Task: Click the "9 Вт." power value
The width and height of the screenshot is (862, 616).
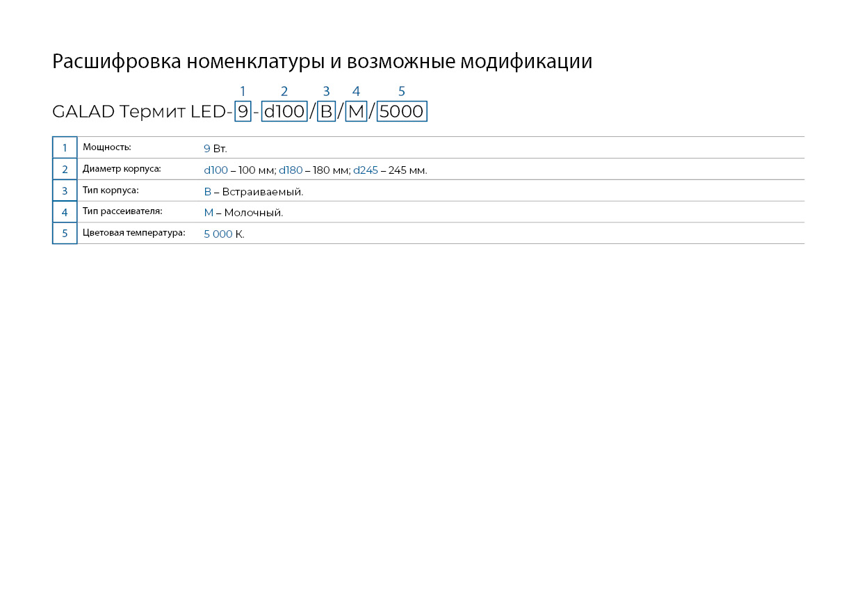Action: pyautogui.click(x=215, y=149)
